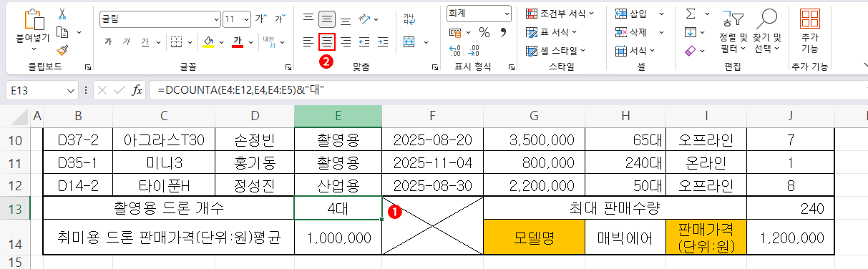Confirm formula entry with checkmark icon
The width and height of the screenshot is (868, 269).
tap(119, 91)
